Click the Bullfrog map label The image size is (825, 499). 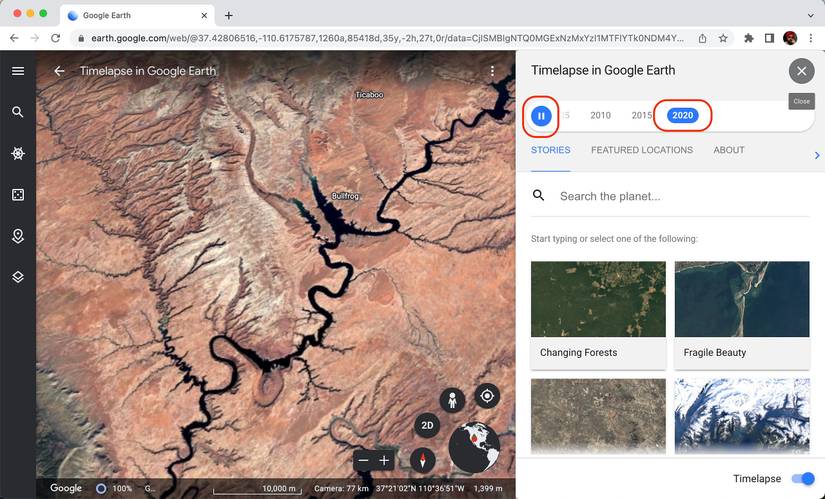click(x=345, y=196)
